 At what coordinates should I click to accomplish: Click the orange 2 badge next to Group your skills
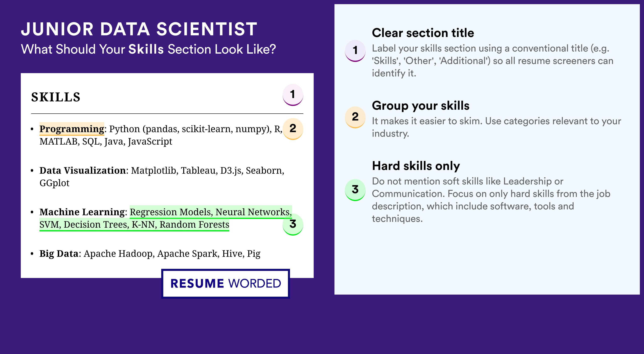(355, 117)
